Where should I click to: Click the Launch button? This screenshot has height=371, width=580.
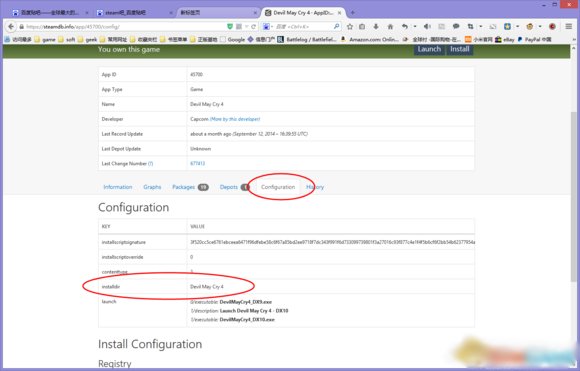point(429,49)
